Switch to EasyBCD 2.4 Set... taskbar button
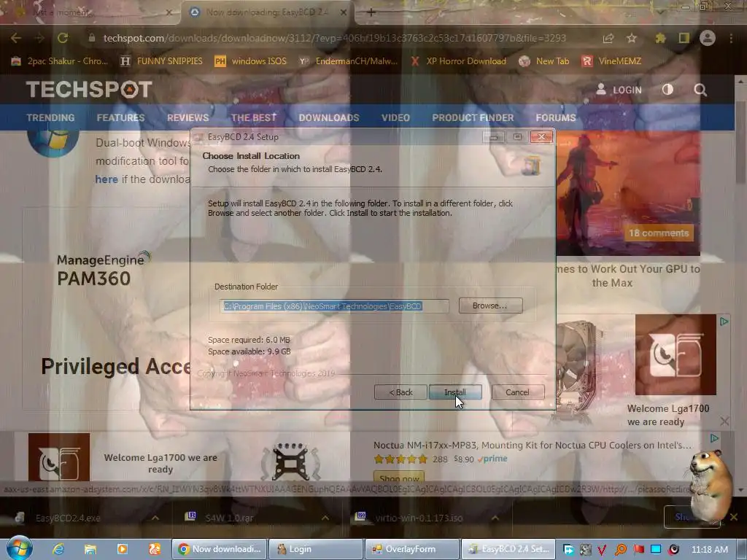Viewport: 747px width, 560px height. [x=508, y=549]
